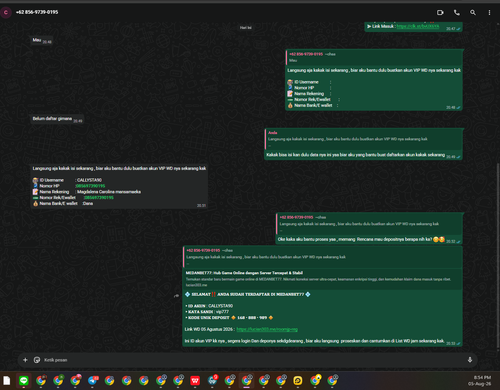The image size is (500, 390).
Task: Open the Link Masuk URL in top message
Action: (x=418, y=26)
